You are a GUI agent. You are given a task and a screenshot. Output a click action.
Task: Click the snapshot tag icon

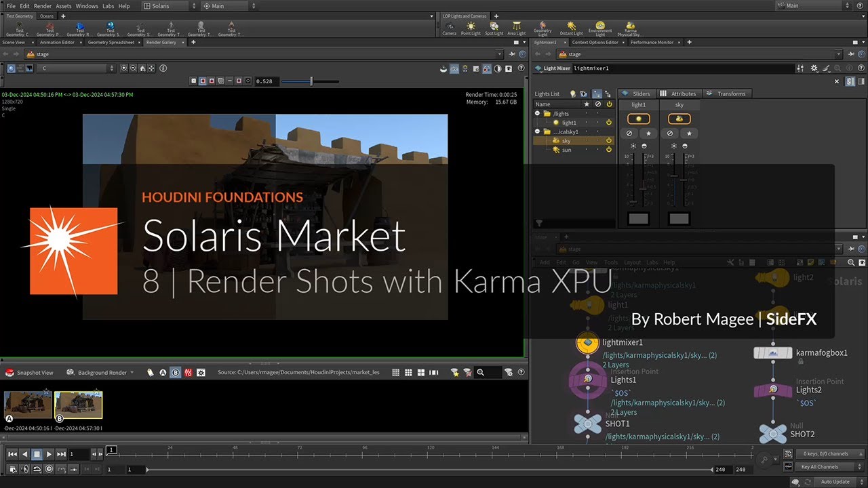[x=151, y=372]
